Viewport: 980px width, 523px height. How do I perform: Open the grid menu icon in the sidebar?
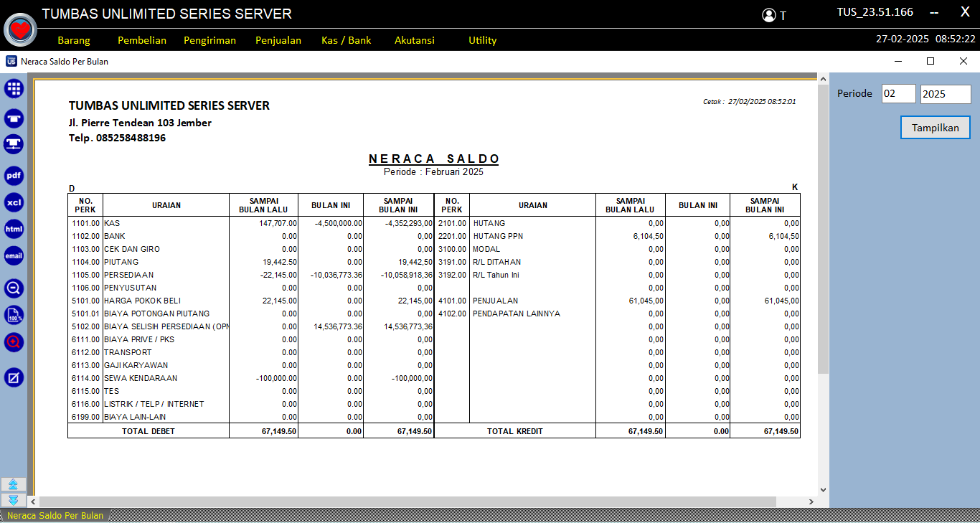[14, 89]
